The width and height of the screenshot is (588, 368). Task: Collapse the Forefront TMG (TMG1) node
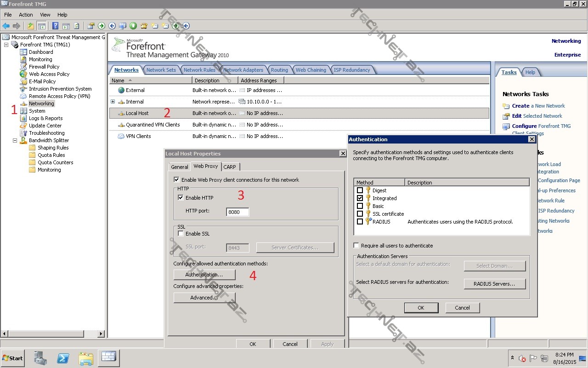pyautogui.click(x=6, y=45)
